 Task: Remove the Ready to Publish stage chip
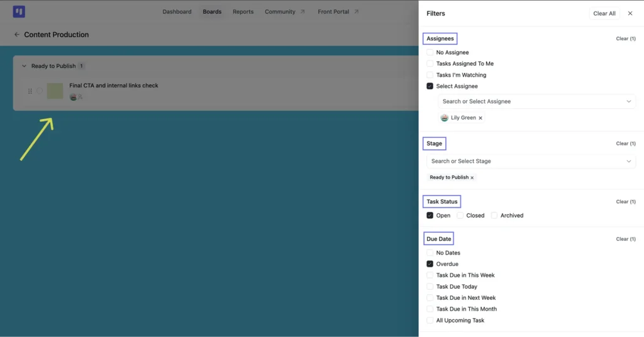click(x=472, y=178)
